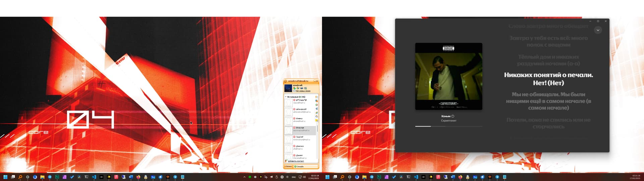Image resolution: width=644 pixels, height=181 pixels.
Task: Jump to lyric 'Тёплый дом и никаких'
Action: [548, 60]
